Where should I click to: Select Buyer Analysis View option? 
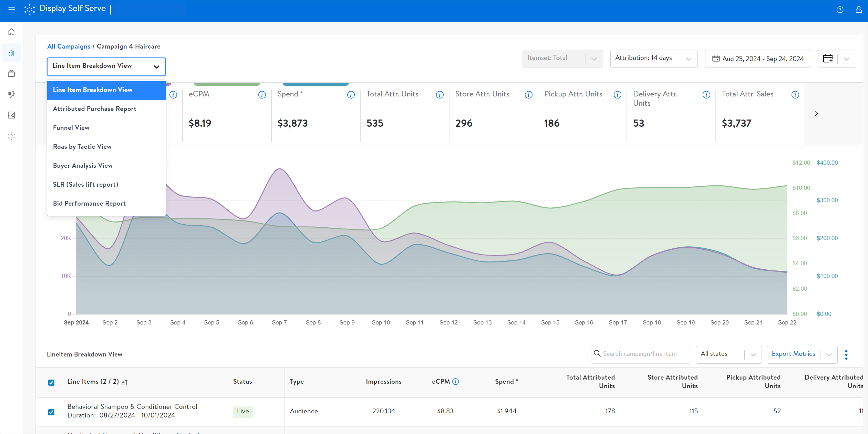pyautogui.click(x=83, y=166)
